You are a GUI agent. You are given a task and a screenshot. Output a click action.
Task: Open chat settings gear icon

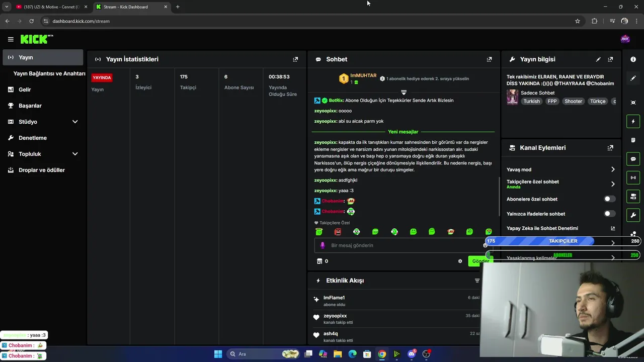coord(460,261)
